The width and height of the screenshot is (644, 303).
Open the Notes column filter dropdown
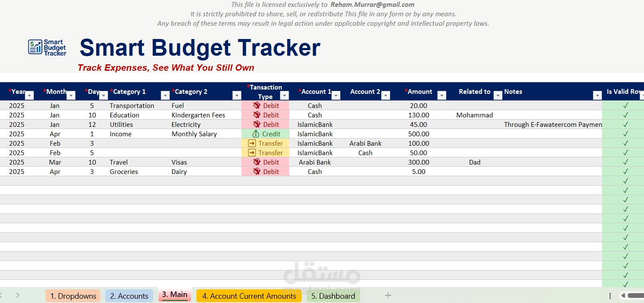(597, 95)
